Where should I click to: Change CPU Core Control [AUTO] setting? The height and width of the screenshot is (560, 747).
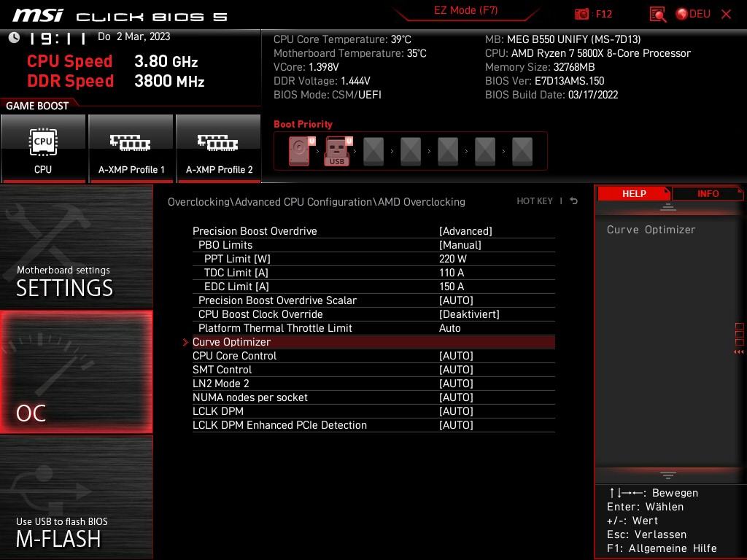coord(456,356)
